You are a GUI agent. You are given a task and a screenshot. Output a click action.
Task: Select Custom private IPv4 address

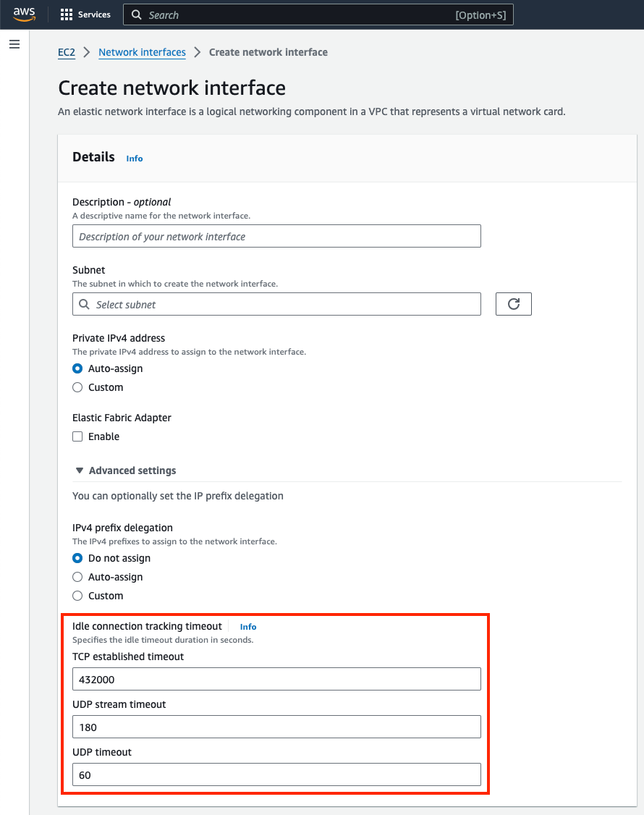coord(77,387)
